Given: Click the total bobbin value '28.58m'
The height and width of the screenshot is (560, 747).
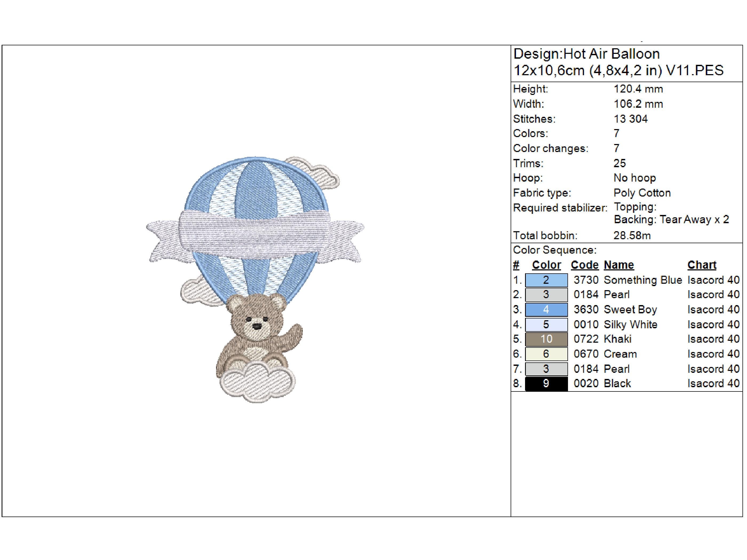Looking at the screenshot, I should tap(632, 236).
